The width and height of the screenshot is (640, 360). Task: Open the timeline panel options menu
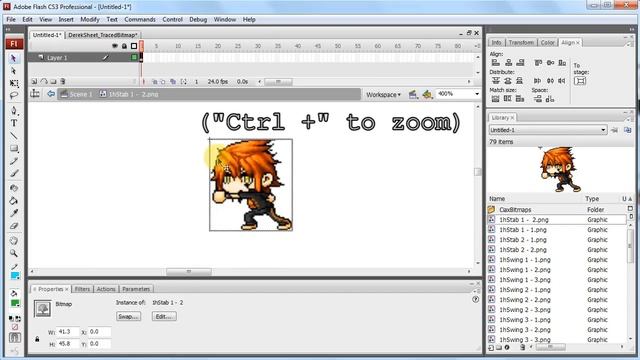(x=477, y=46)
